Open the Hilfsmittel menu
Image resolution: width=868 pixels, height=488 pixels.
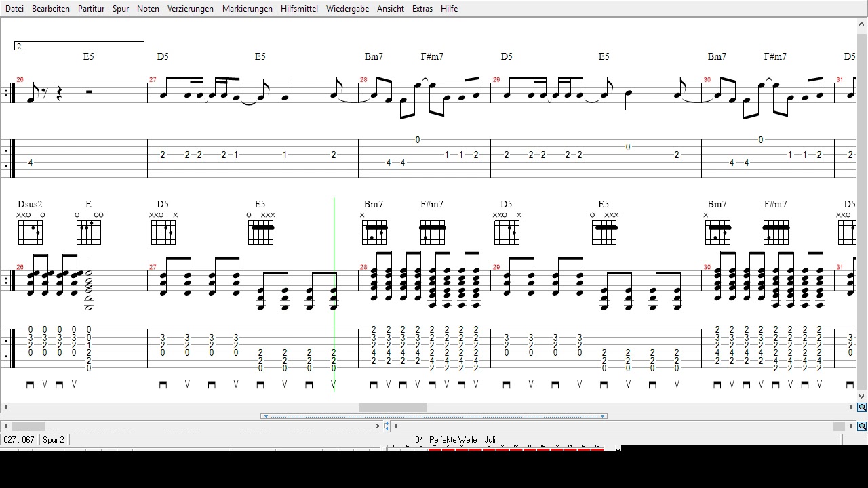[299, 9]
